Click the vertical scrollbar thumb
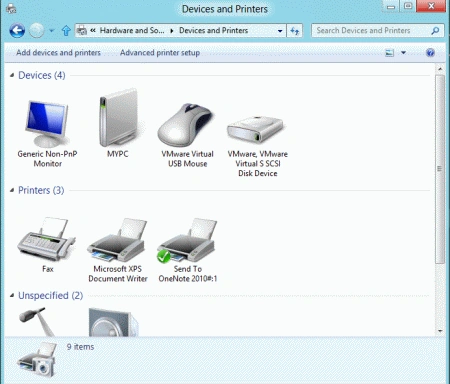 coord(440,169)
